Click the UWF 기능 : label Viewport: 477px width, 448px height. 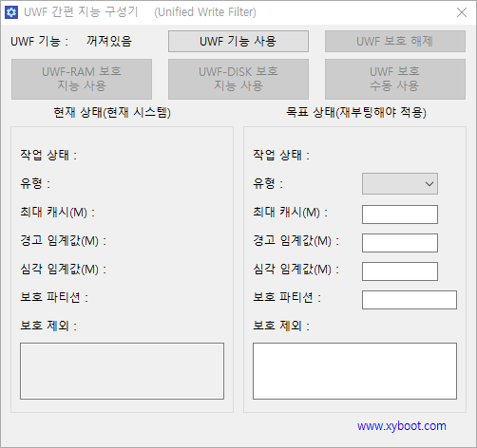(x=39, y=41)
